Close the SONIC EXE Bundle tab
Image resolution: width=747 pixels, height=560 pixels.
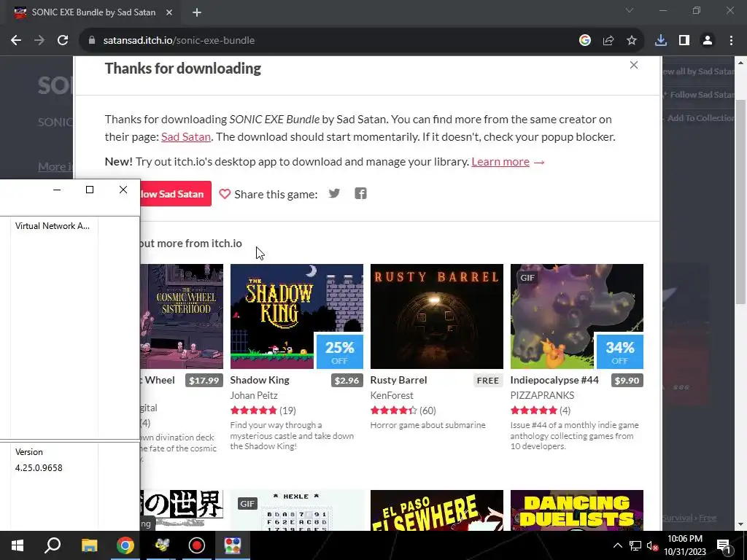tap(169, 12)
